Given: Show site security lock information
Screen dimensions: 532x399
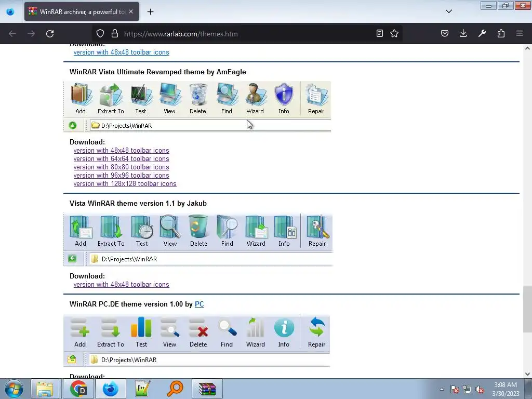Looking at the screenshot, I should 115,34.
